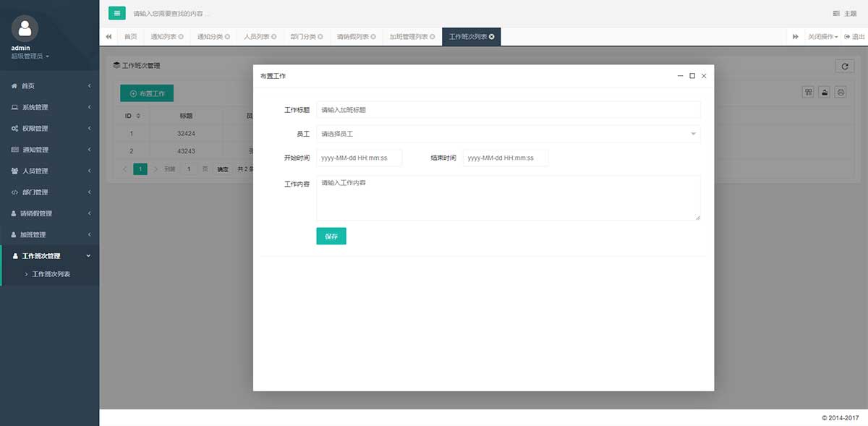Expand the 系统管理 sidebar menu
The image size is (868, 426).
click(x=49, y=107)
